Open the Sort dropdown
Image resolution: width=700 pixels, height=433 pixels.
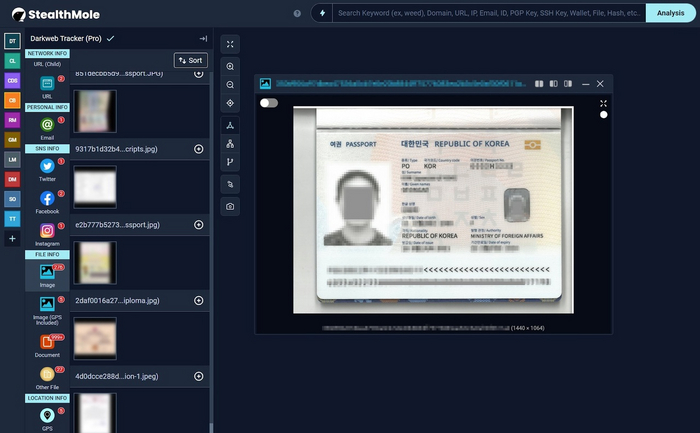[x=190, y=60]
